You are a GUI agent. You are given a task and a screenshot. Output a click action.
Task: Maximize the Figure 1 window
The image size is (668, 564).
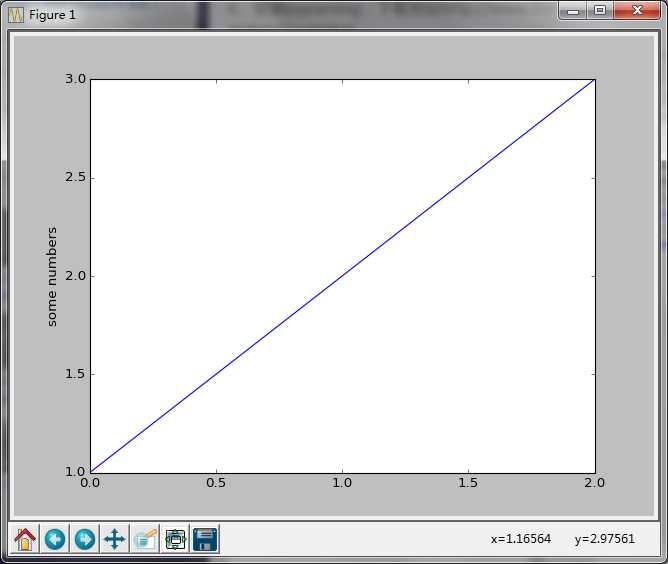click(x=600, y=11)
